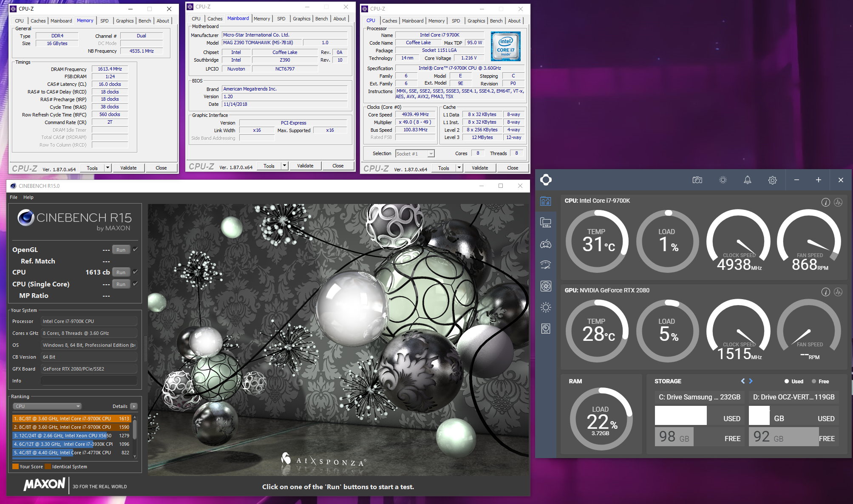853x504 pixels.
Task: Run the CPU (Single Core) benchmark
Action: pos(121,284)
